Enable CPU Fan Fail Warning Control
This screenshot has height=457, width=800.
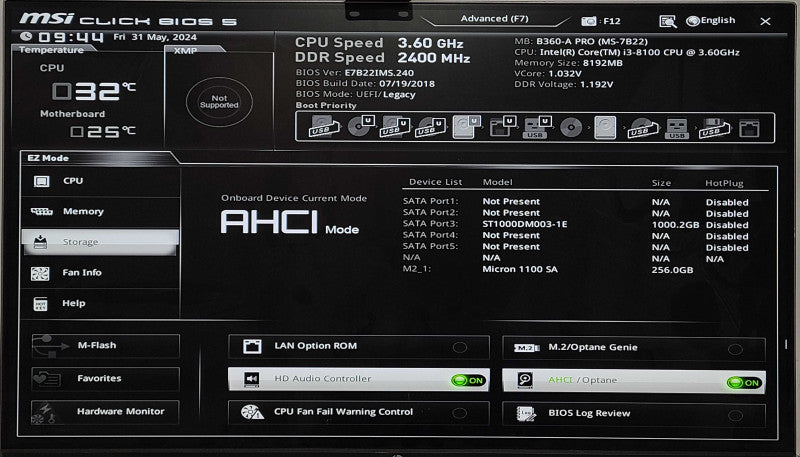click(x=359, y=413)
